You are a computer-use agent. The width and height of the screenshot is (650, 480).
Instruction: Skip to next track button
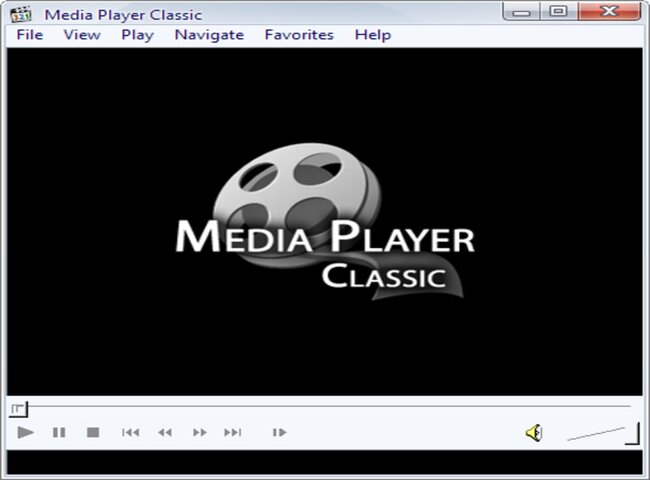pos(233,432)
